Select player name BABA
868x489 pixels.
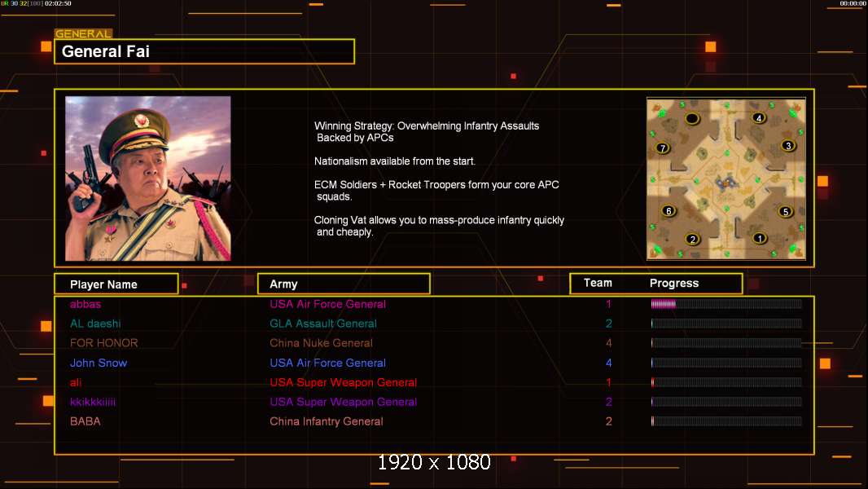85,421
